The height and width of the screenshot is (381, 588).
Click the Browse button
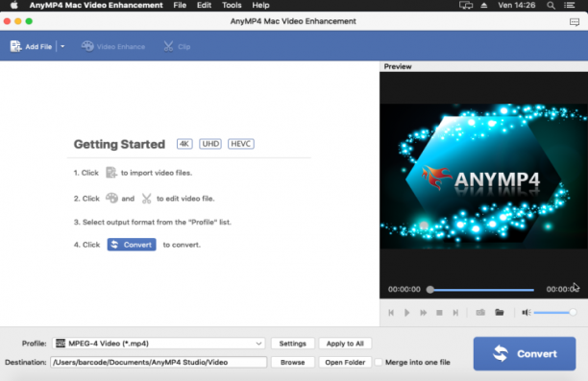coord(292,362)
